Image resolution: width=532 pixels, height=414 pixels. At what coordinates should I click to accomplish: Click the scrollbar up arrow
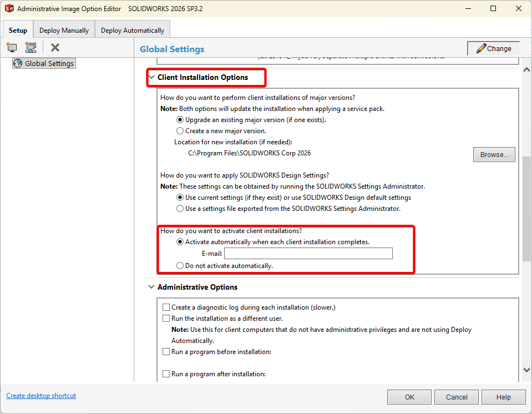point(526,69)
